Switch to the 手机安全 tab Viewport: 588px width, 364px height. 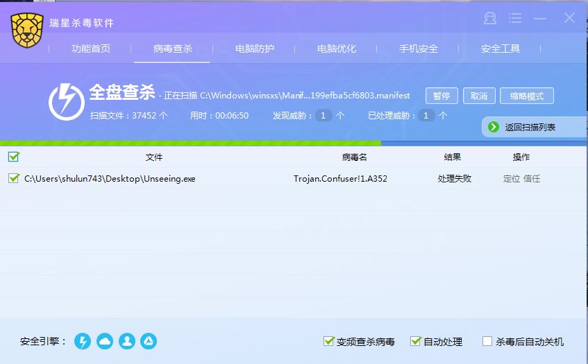pyautogui.click(x=419, y=49)
